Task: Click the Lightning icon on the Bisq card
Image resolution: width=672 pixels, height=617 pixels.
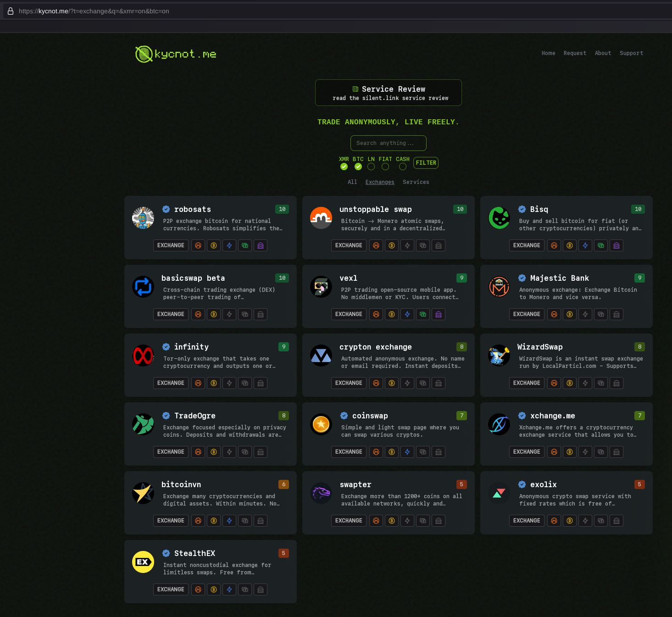Action: coord(585,245)
